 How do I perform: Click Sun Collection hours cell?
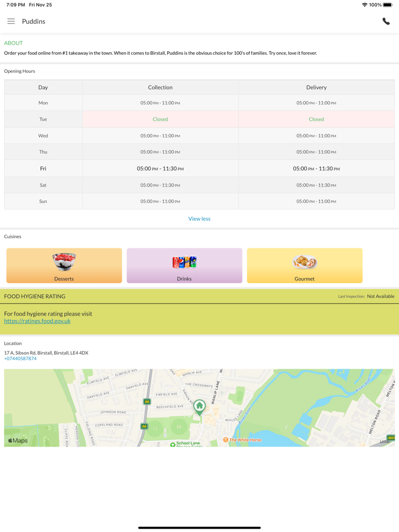click(160, 202)
